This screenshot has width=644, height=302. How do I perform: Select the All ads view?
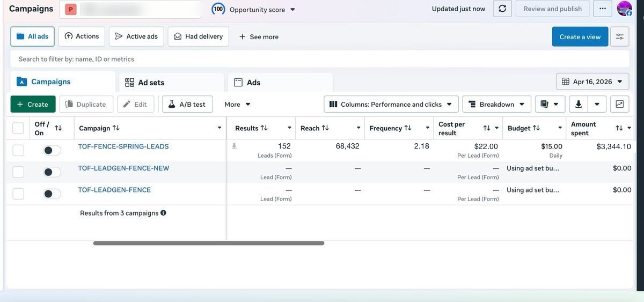click(x=32, y=36)
